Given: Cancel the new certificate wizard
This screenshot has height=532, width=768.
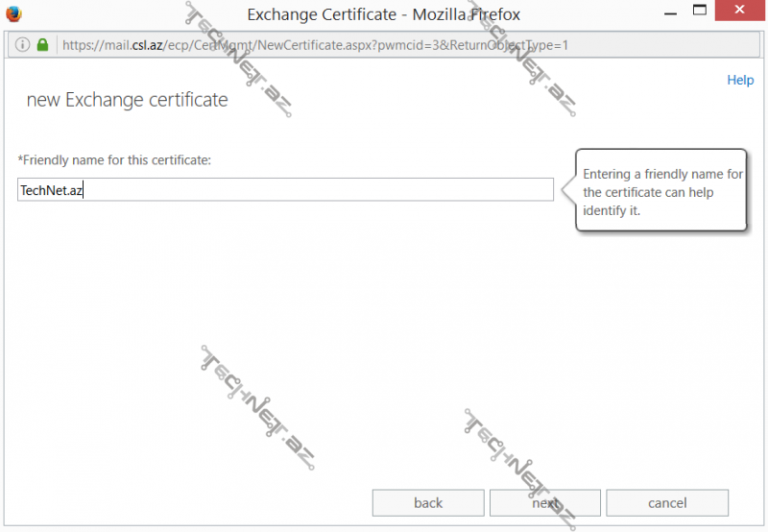Looking at the screenshot, I should (667, 503).
